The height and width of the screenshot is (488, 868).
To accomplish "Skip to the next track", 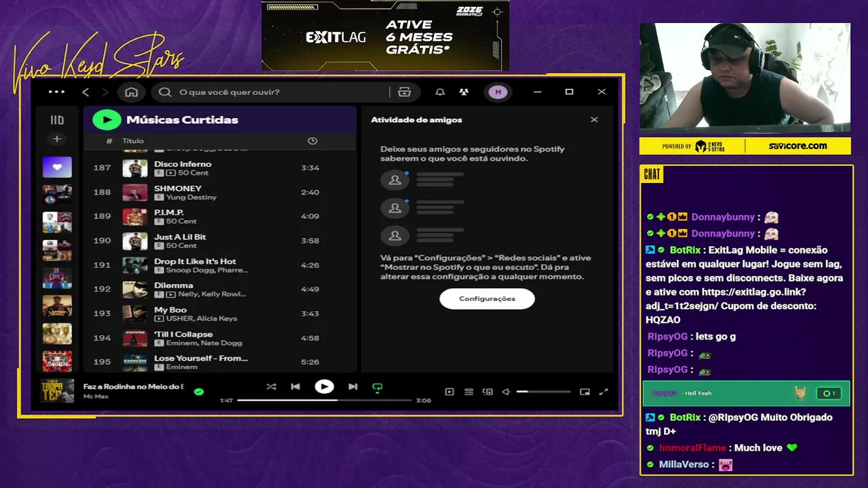I will pyautogui.click(x=353, y=387).
